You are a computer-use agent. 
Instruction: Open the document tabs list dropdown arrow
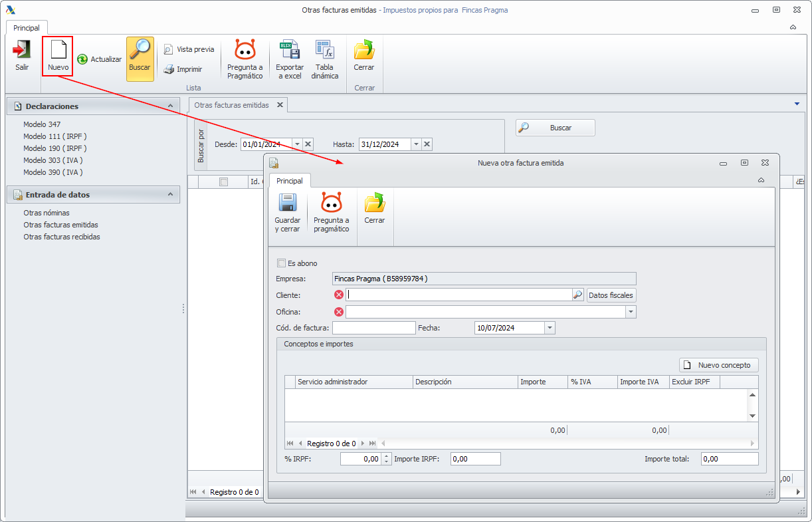click(x=797, y=104)
